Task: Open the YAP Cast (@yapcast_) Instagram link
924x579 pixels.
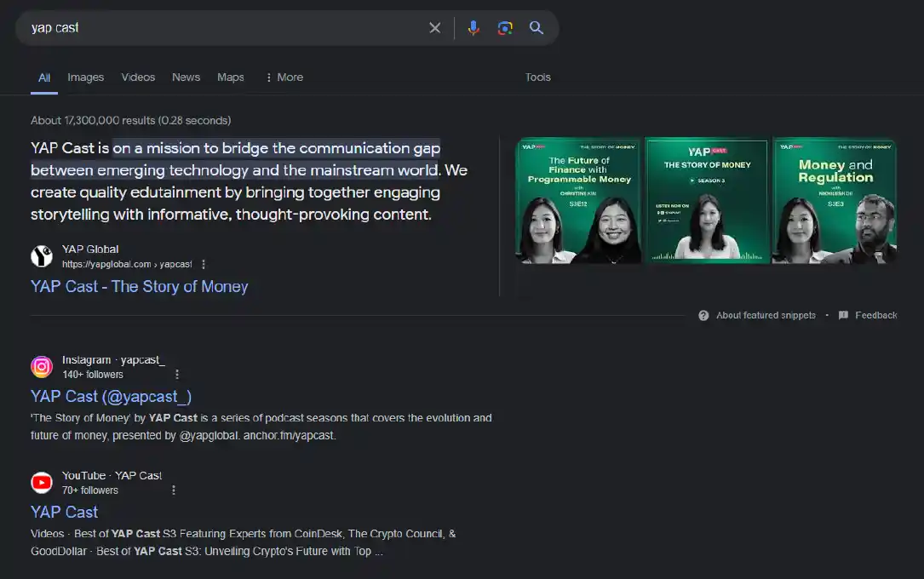Action: click(111, 397)
